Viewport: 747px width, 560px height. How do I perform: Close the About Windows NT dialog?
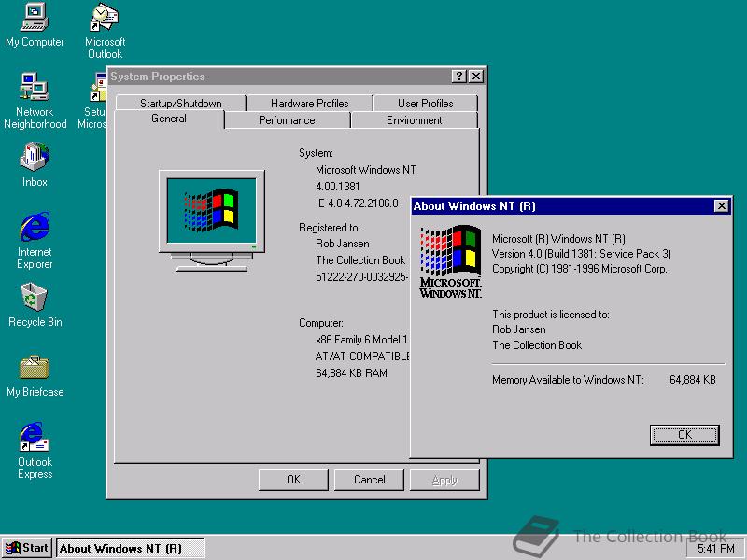click(x=721, y=205)
